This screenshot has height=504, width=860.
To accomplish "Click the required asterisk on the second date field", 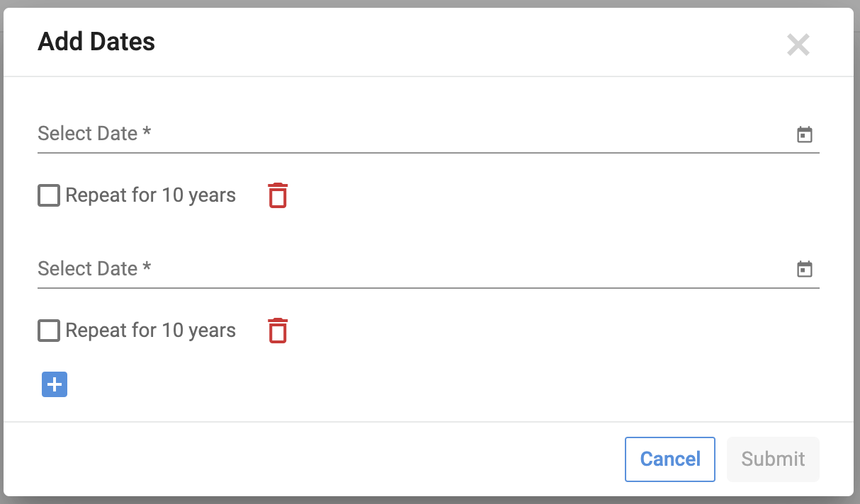I will (x=147, y=268).
